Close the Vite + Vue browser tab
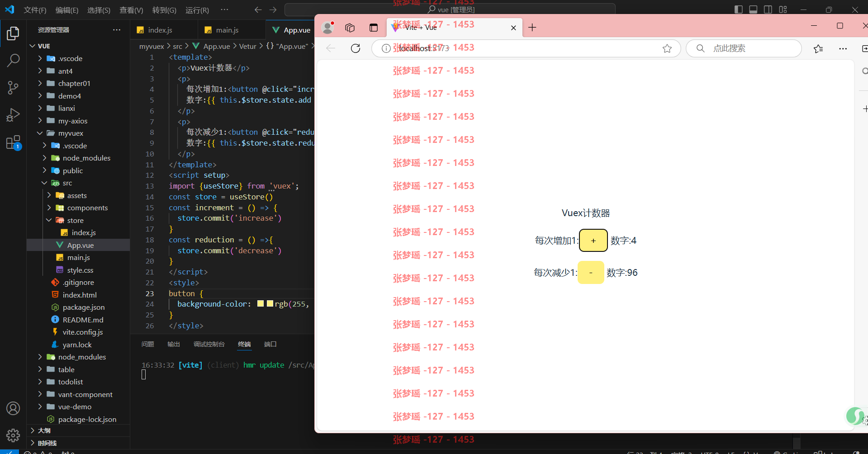 click(513, 28)
